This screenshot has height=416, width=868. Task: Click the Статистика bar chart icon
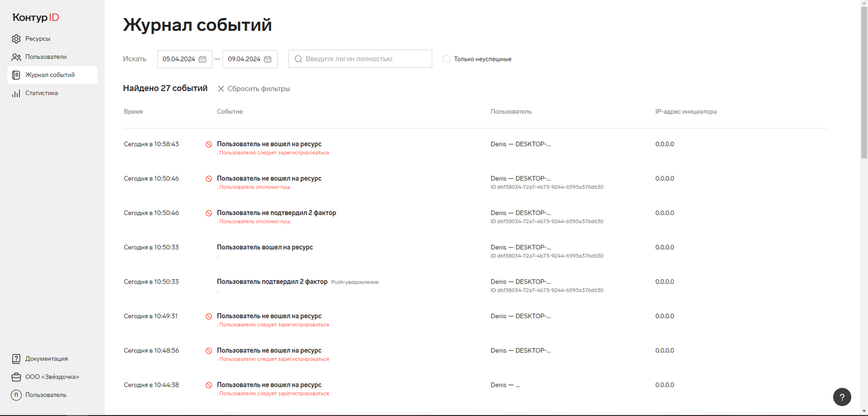pos(16,93)
